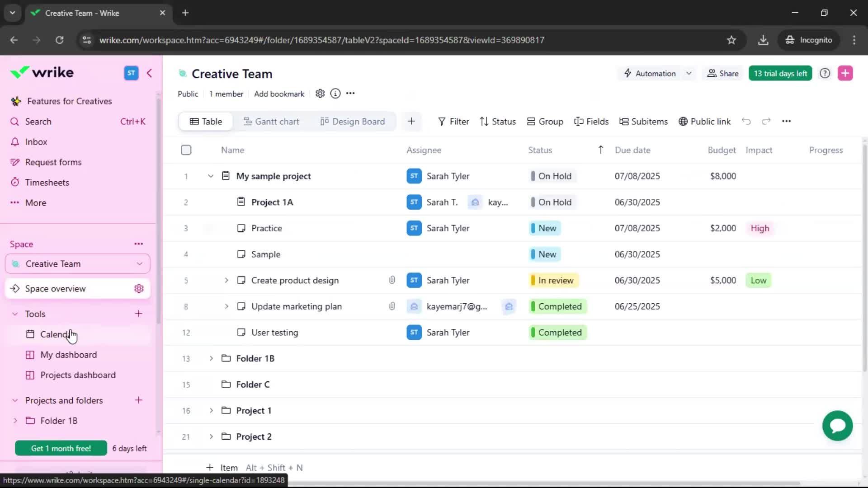Image resolution: width=868 pixels, height=488 pixels.
Task: Click Get 1 month free button
Action: click(61, 448)
